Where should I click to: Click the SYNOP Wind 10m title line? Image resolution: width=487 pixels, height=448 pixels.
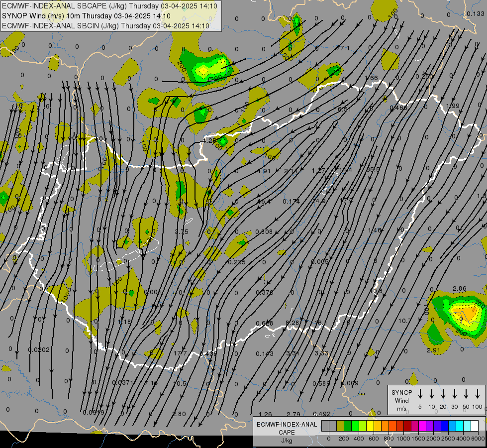click(87, 16)
